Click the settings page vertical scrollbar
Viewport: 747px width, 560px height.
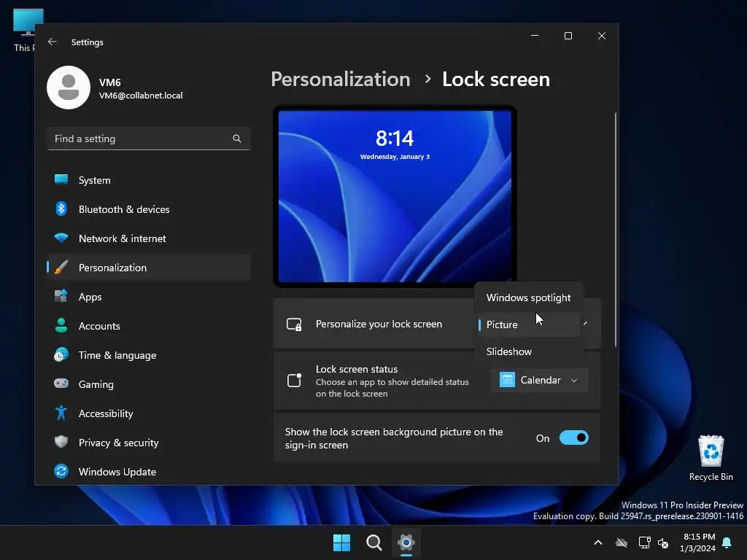click(615, 230)
